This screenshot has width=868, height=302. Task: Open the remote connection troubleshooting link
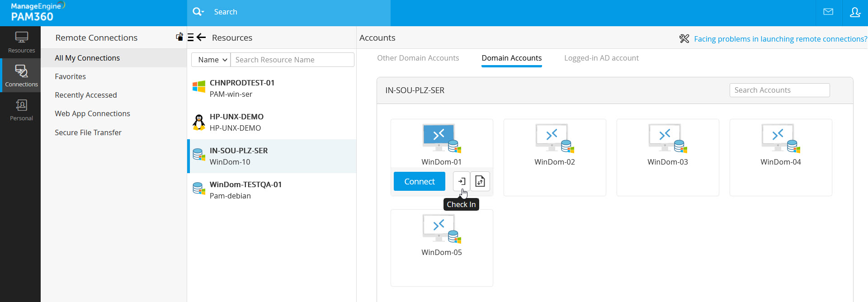[x=780, y=39]
